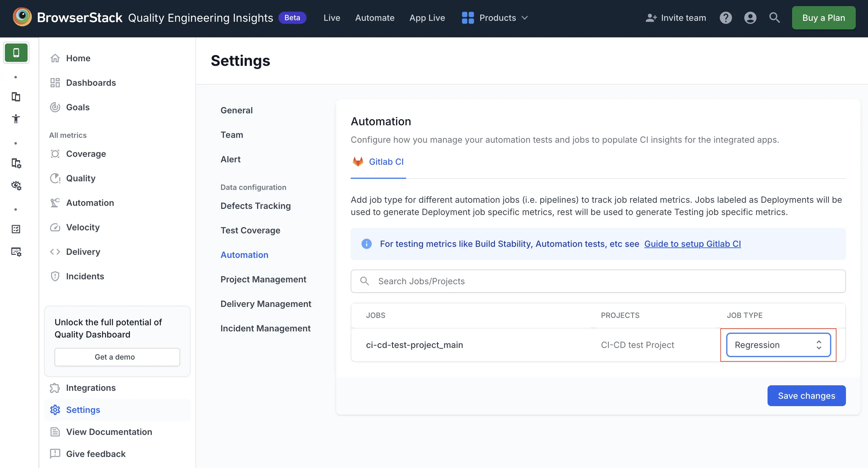Open the checklist rail icon
The height and width of the screenshot is (468, 868).
tap(16, 229)
